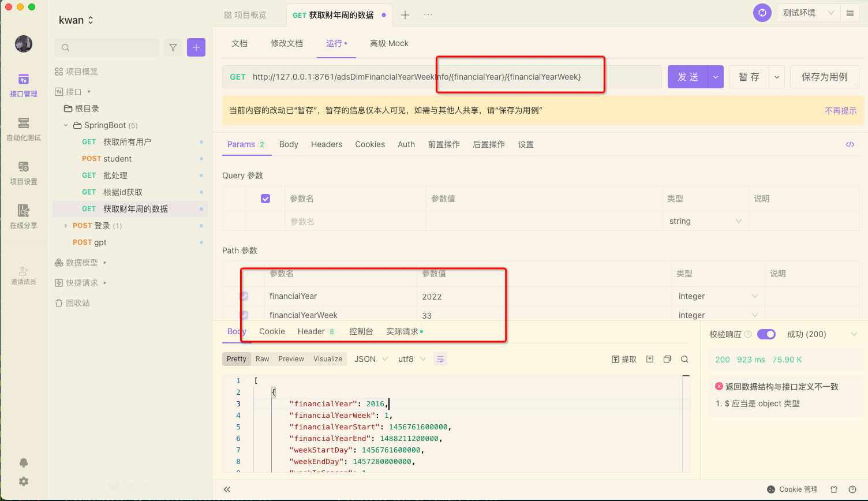Viewport: 868px width, 501px height.
Task: Open the utf8 encoding dropdown
Action: click(411, 359)
